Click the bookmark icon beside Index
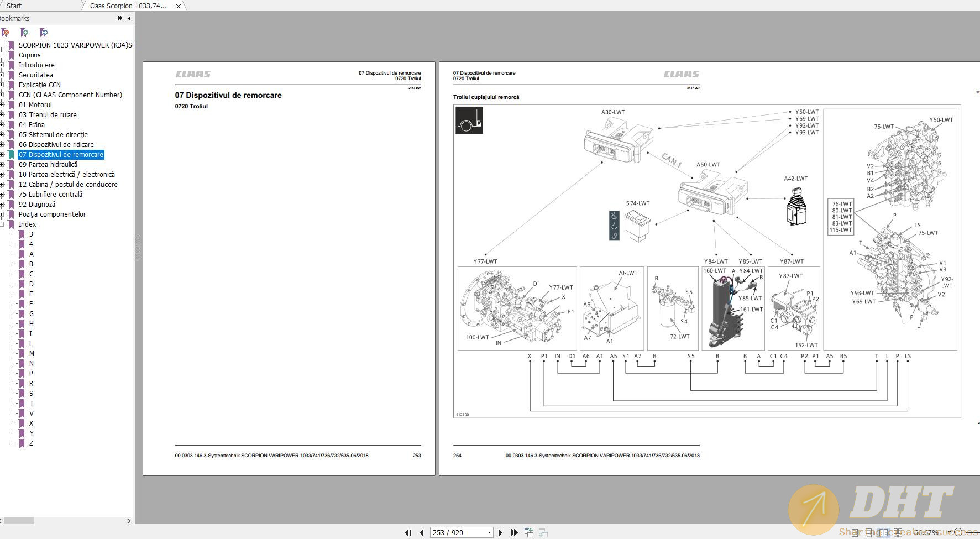This screenshot has height=539, width=980. [x=11, y=224]
